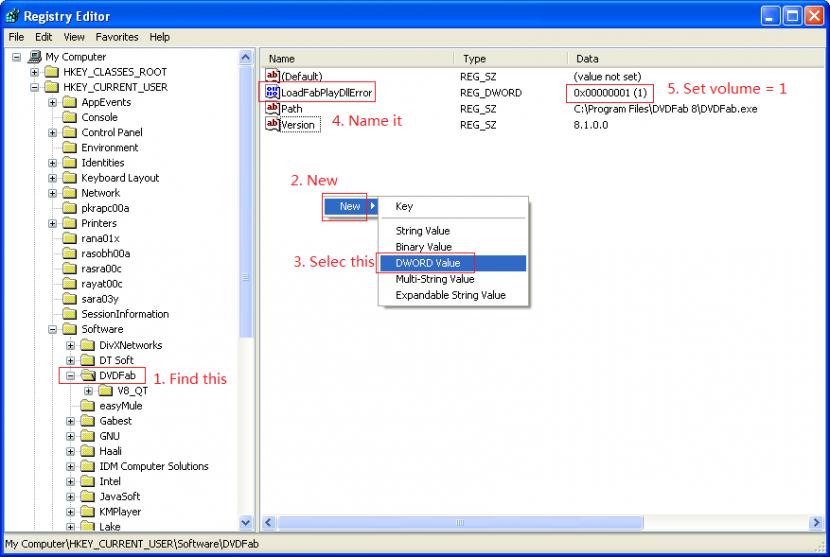Open the Favorites menu
Screen dimensions: 830x557
pos(117,37)
